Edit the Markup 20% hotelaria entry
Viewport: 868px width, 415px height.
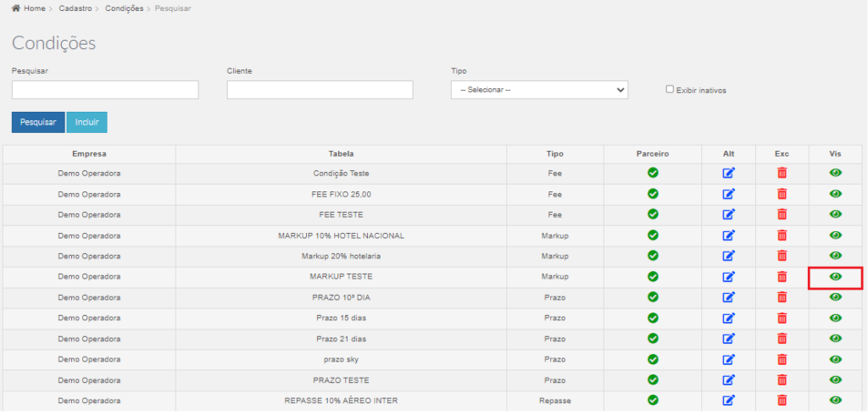[728, 256]
